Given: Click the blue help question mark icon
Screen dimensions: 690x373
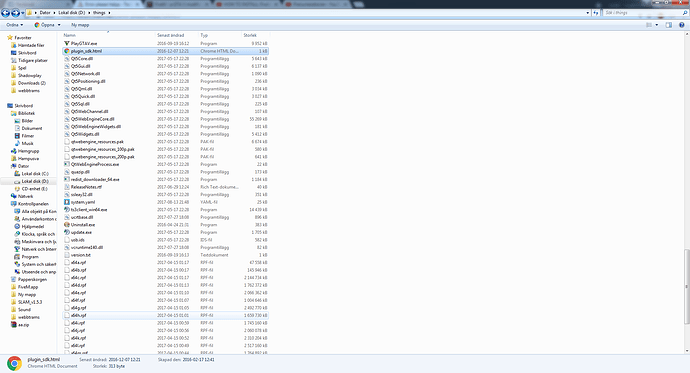Looking at the screenshot, I should (x=682, y=25).
